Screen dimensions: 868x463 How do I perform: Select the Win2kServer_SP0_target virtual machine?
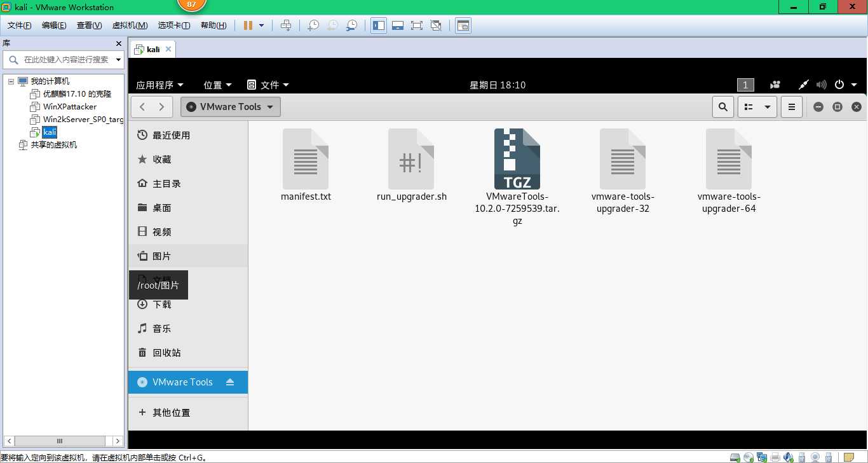tap(77, 120)
